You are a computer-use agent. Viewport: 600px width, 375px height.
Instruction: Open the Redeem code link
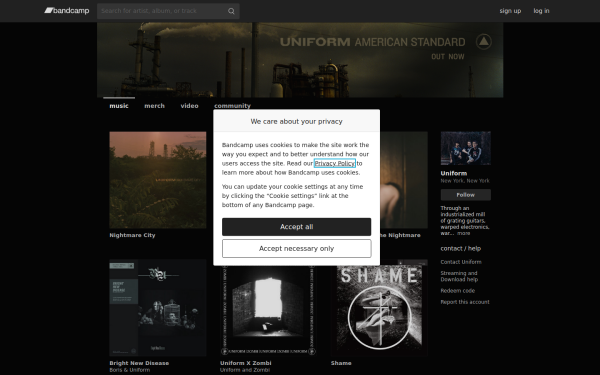tap(458, 291)
